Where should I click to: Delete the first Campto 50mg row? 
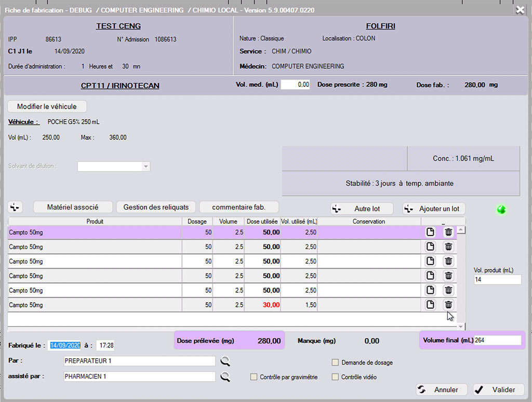click(448, 232)
